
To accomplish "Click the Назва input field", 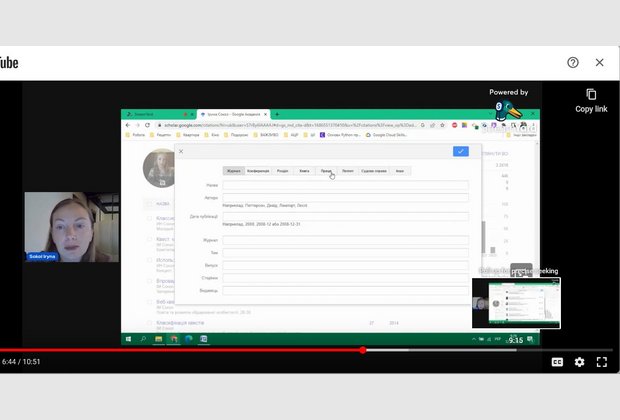I will click(345, 186).
